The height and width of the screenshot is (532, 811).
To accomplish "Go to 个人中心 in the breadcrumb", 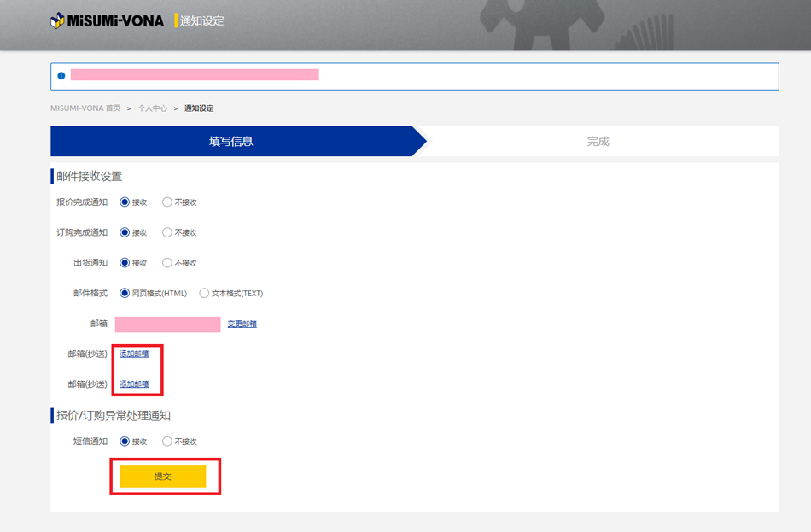I will [153, 108].
